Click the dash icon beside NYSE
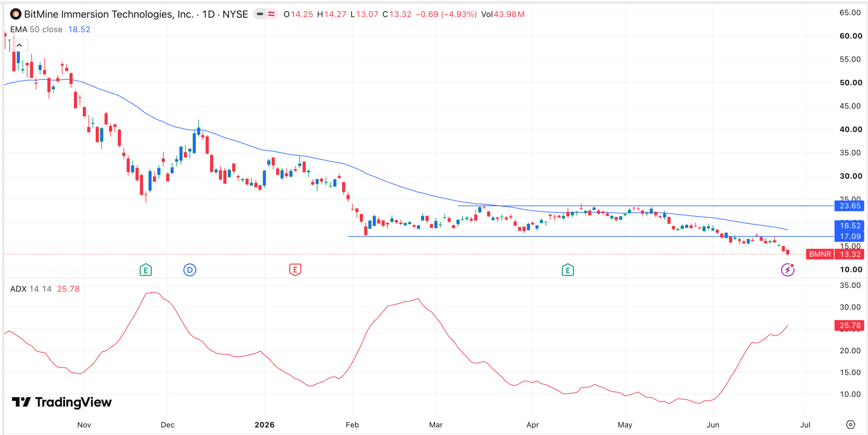This screenshot has width=868, height=435. click(x=260, y=14)
